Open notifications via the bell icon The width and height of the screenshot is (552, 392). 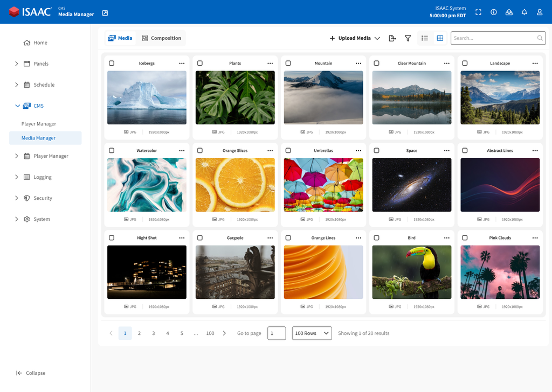pyautogui.click(x=524, y=11)
